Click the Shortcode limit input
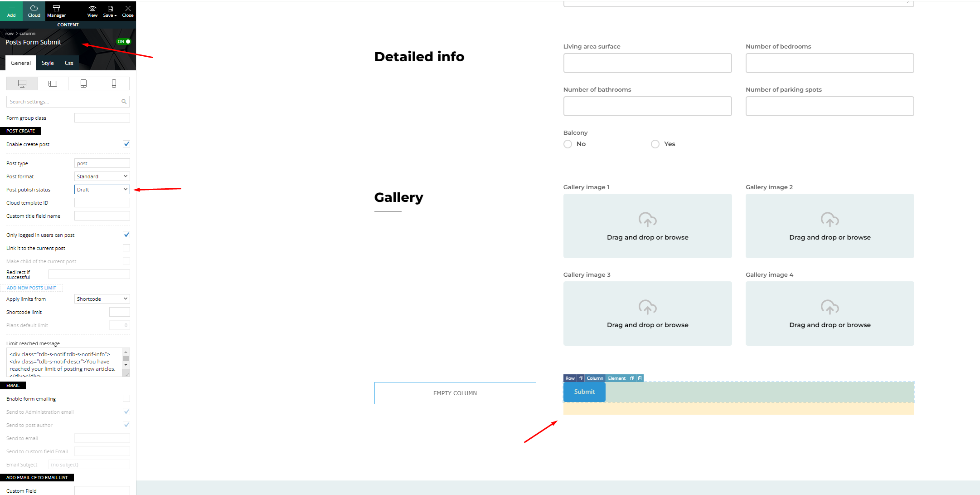 (x=120, y=312)
